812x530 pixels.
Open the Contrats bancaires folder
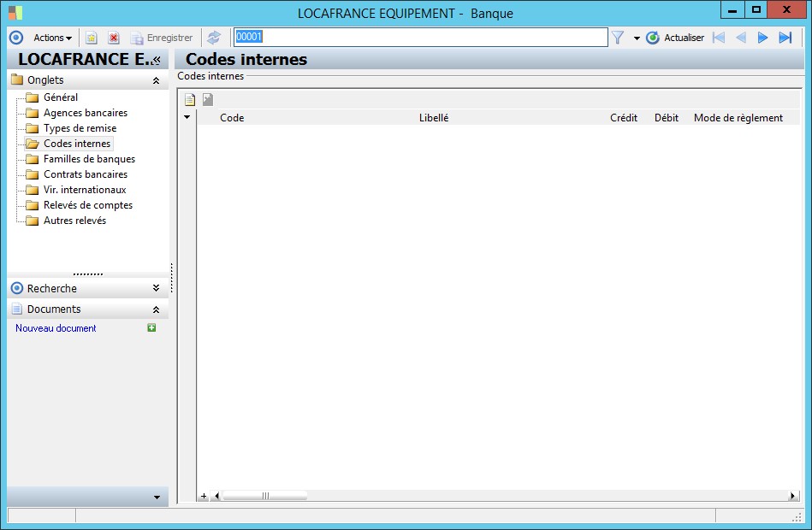pos(86,174)
